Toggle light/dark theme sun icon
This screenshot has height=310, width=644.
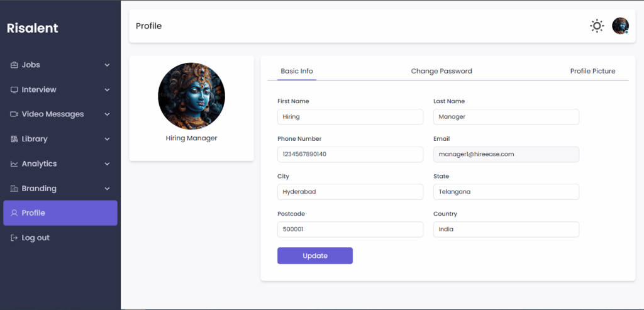(x=596, y=26)
